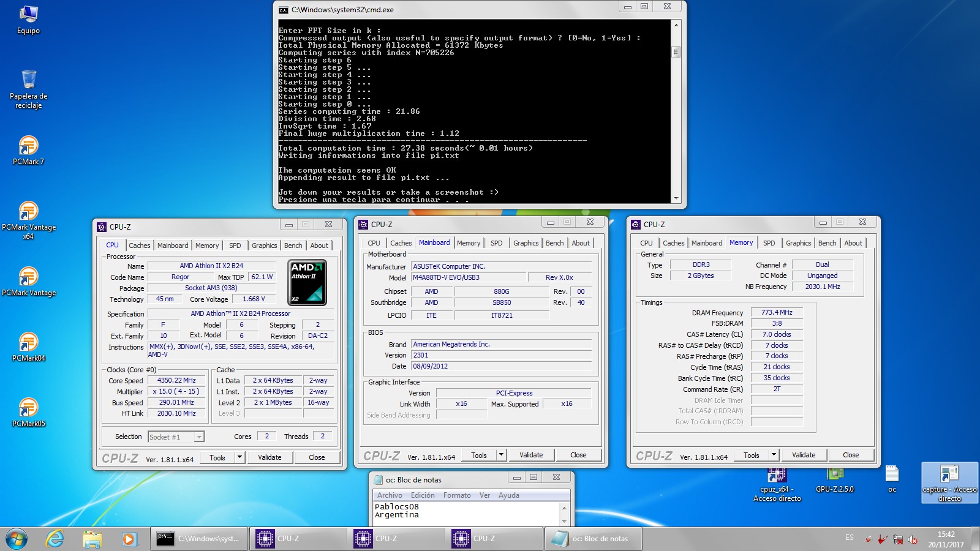
Task: Click the cmd window vertical scrollbar
Action: (x=676, y=111)
